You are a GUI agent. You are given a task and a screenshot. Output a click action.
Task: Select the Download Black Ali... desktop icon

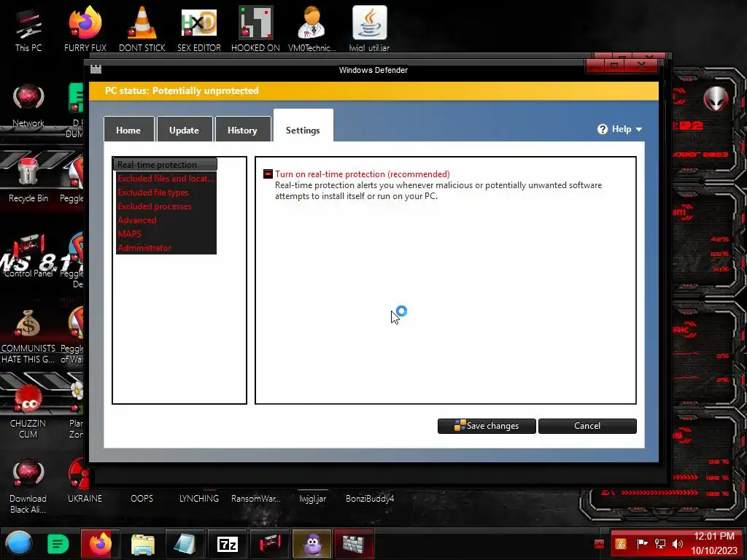tap(28, 474)
